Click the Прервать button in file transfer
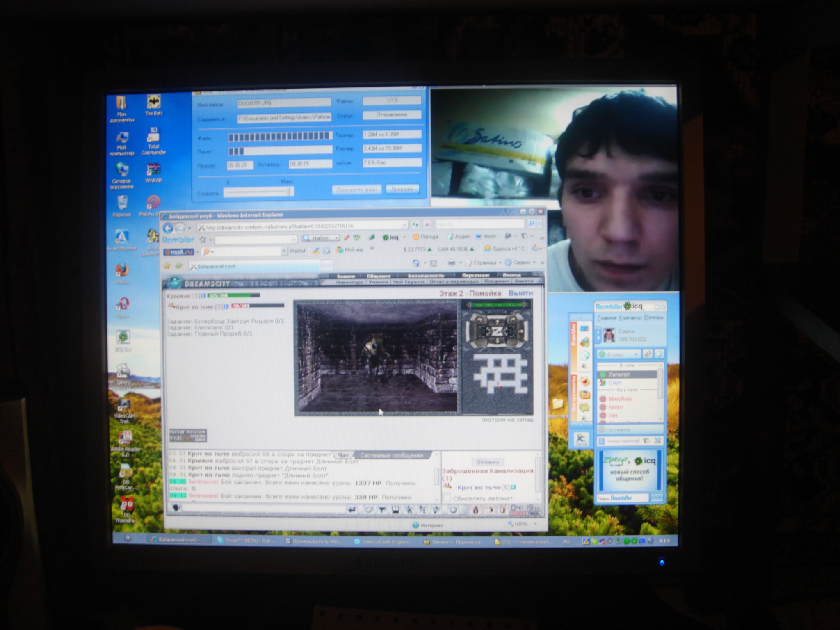The width and height of the screenshot is (840, 630). [x=402, y=189]
